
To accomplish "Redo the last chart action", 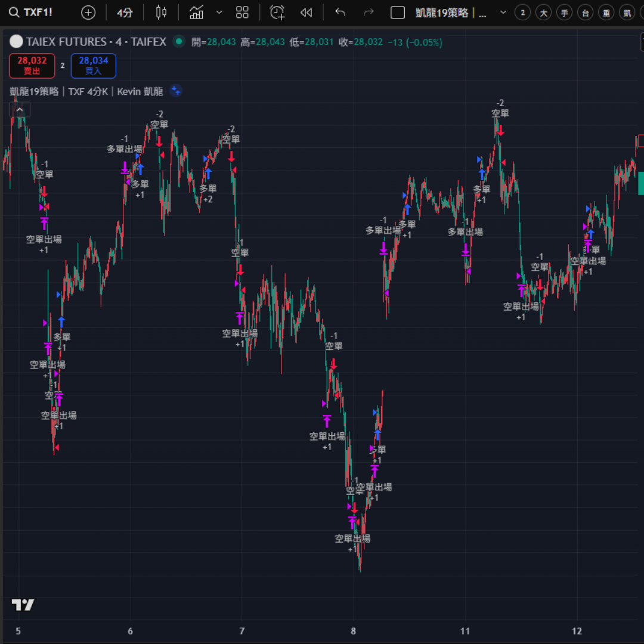I will (x=369, y=13).
